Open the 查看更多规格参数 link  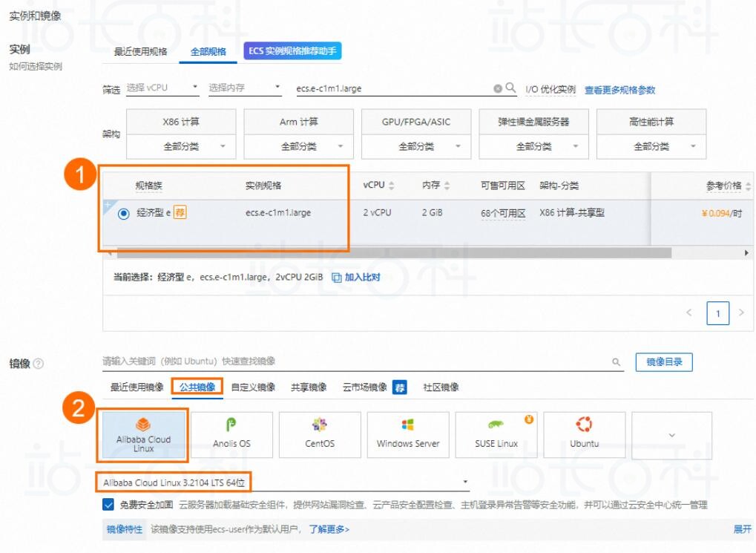(619, 90)
